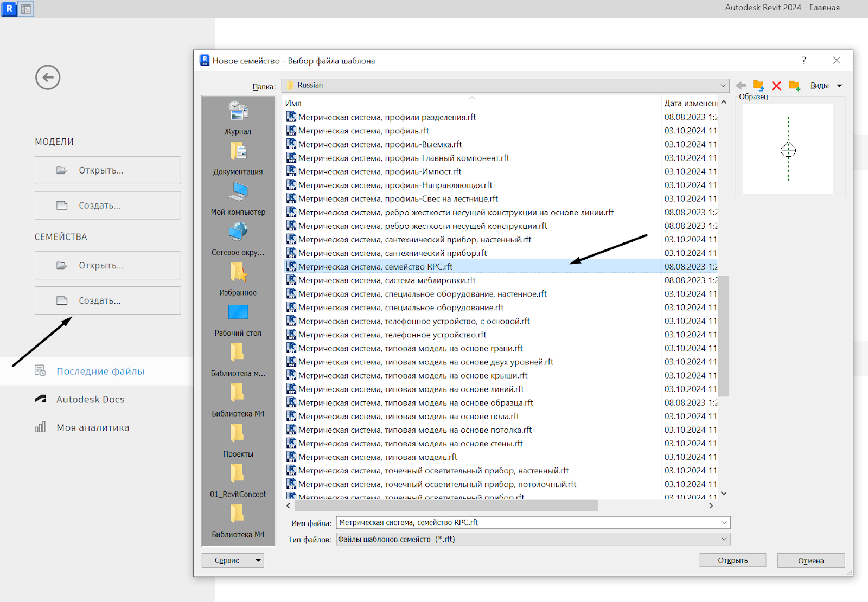
Task: Click the go back arrow in dialog toolbar
Action: pyautogui.click(x=741, y=86)
